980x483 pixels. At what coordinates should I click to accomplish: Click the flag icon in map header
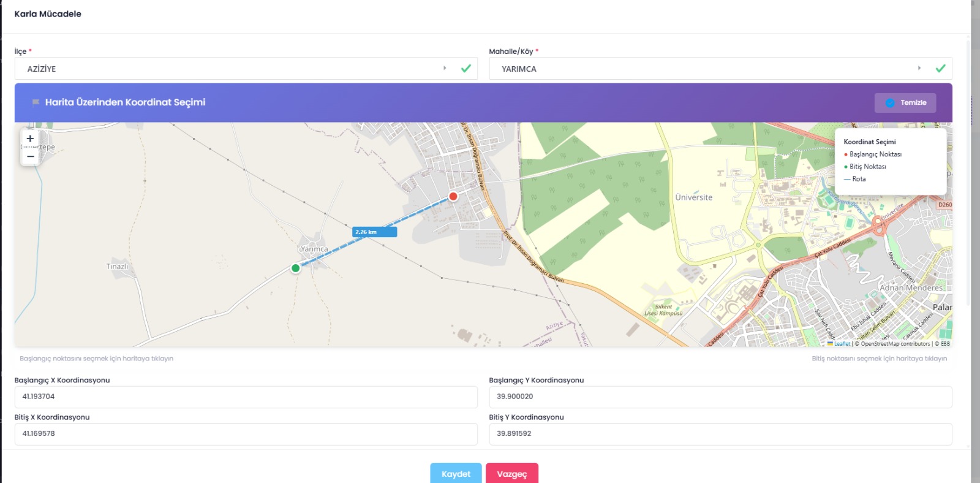[x=36, y=102]
